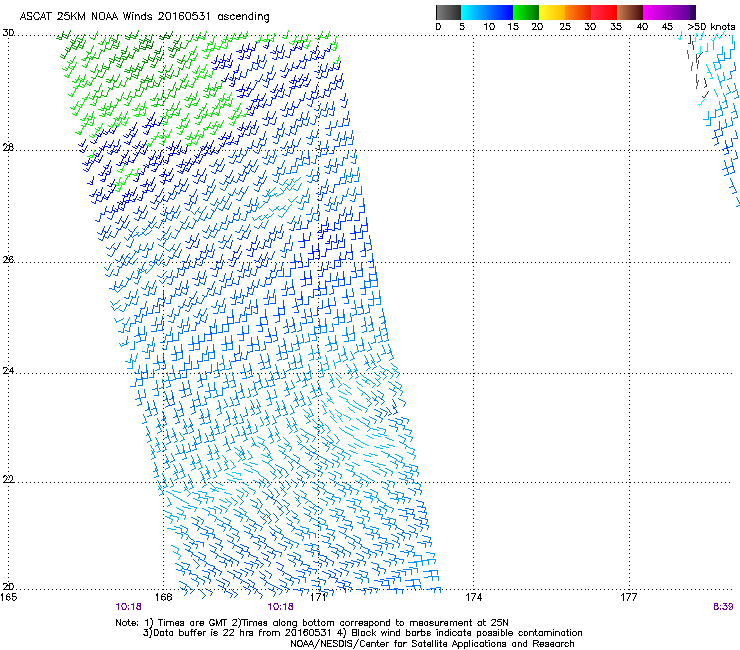Click the '171' longitude axis label
The width and height of the screenshot is (740, 650).
[x=319, y=597]
